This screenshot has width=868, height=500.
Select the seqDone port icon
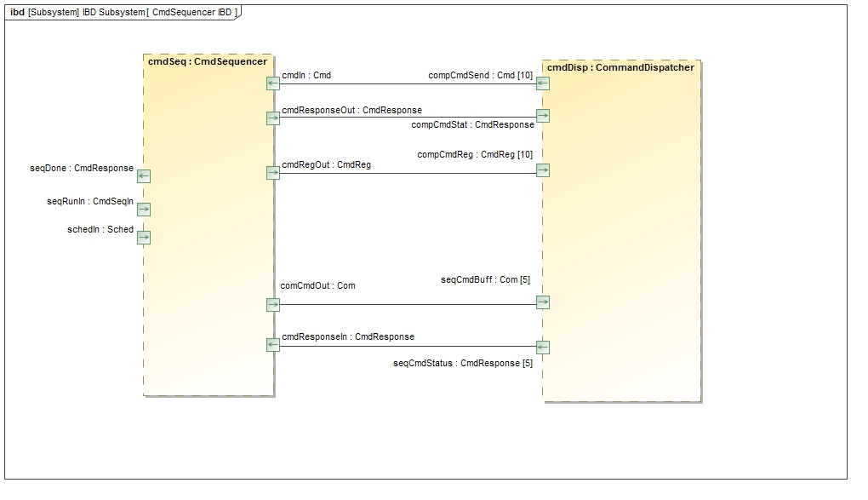pyautogui.click(x=144, y=176)
